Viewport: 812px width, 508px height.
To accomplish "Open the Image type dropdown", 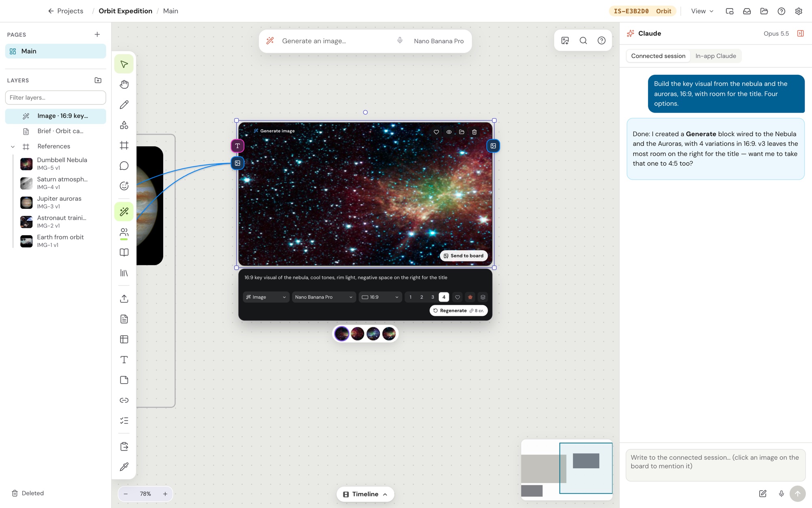I will [x=266, y=297].
